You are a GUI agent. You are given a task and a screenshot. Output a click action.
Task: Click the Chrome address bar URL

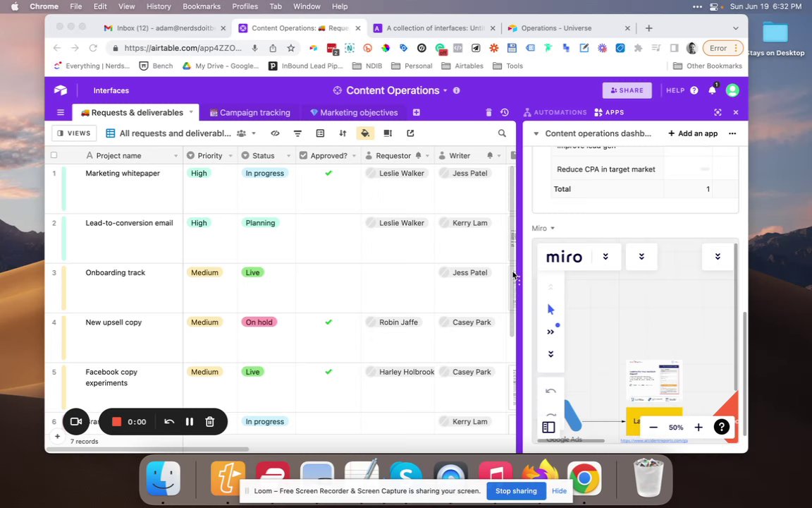coord(183,48)
